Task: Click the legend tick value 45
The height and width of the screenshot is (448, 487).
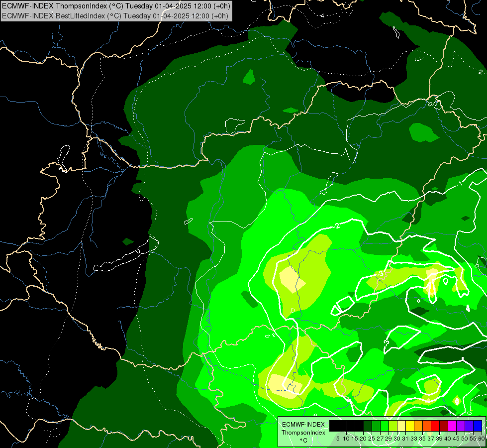Action: coord(457,439)
